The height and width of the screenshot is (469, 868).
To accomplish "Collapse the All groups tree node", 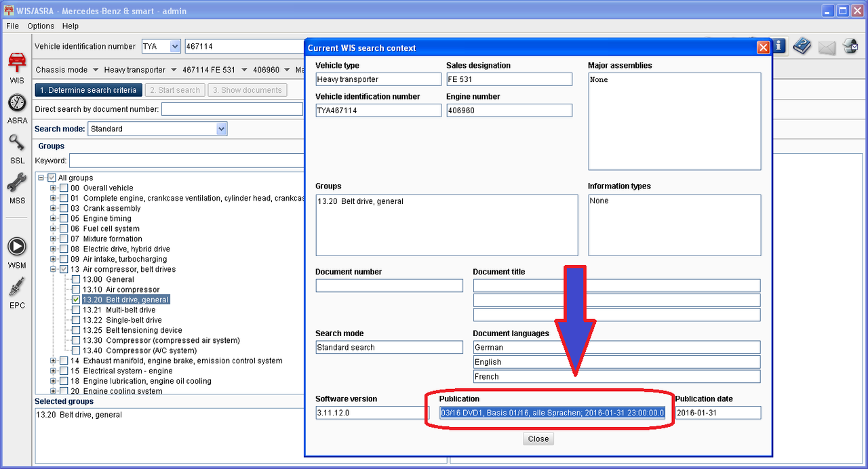I will [41, 178].
